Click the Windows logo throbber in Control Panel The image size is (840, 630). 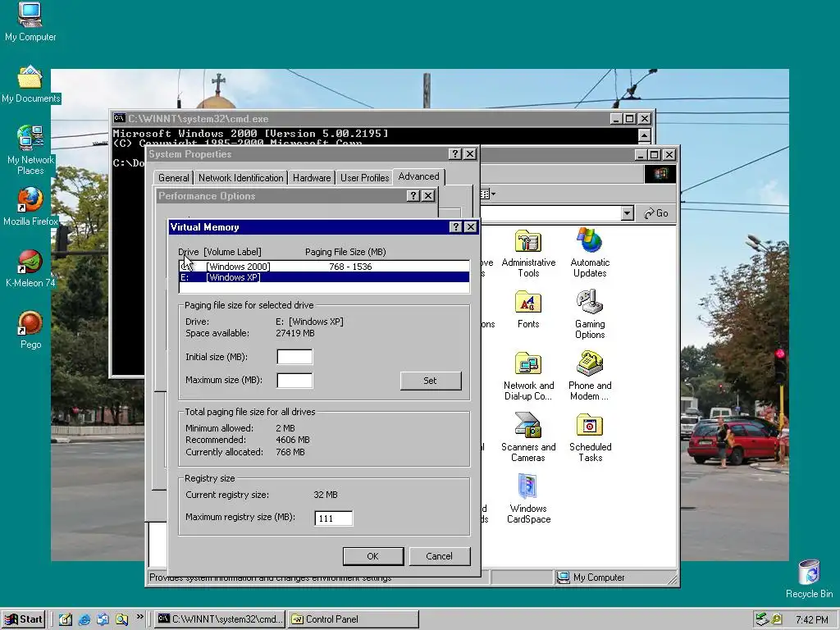tap(660, 174)
